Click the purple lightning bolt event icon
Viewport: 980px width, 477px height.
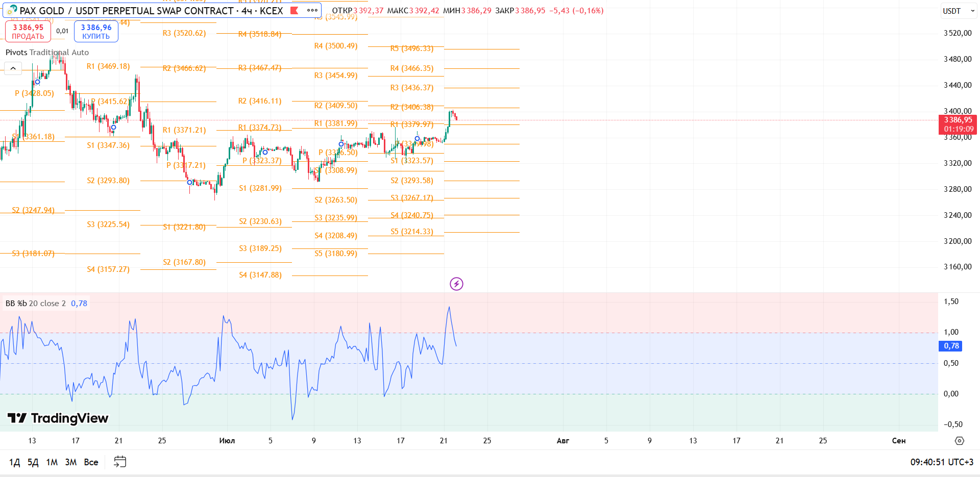tap(456, 284)
